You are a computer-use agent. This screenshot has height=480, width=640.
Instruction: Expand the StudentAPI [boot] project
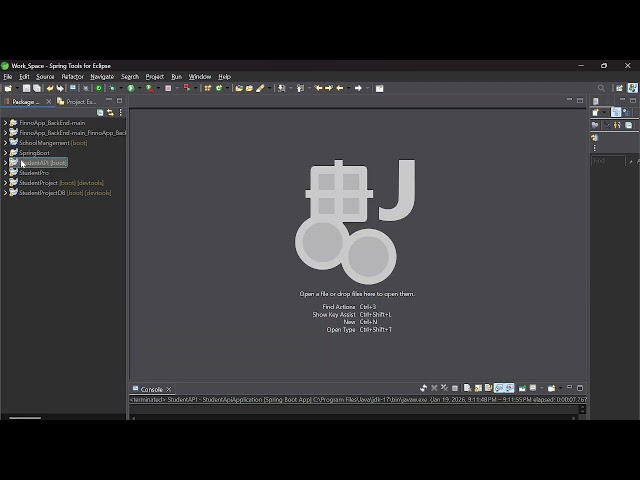[5, 162]
